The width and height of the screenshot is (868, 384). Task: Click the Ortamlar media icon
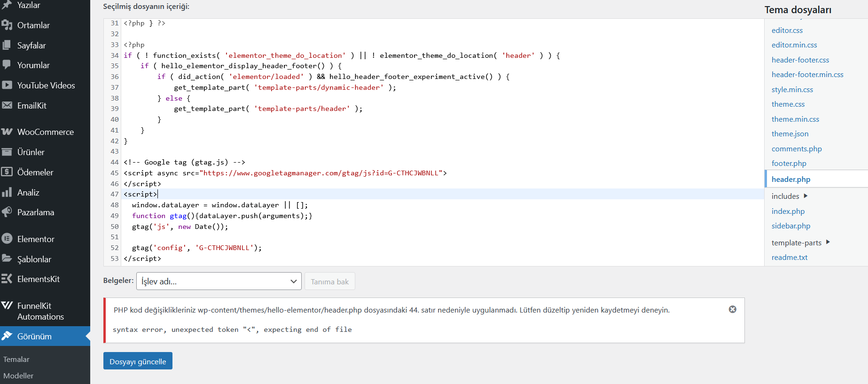point(7,25)
